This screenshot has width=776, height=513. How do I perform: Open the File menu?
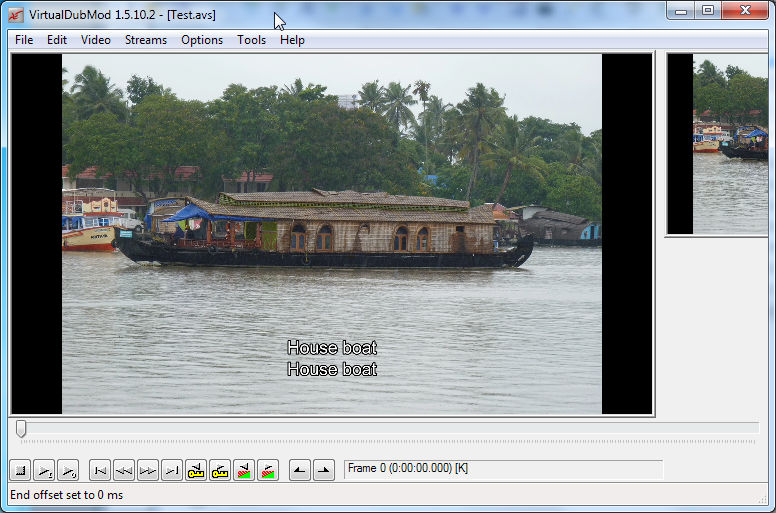click(24, 40)
